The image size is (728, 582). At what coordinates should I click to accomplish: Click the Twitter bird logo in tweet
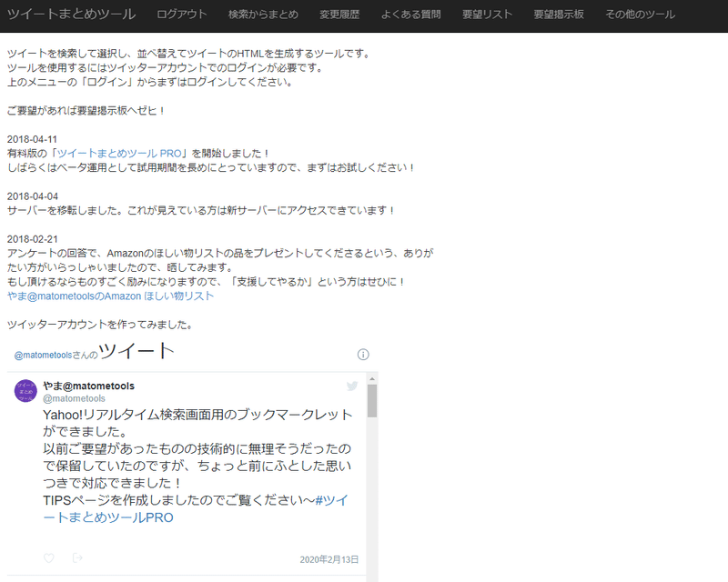[352, 386]
